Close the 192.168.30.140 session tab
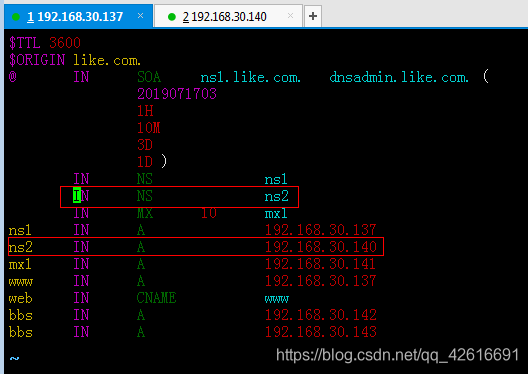The height and width of the screenshot is (374, 528). point(290,15)
